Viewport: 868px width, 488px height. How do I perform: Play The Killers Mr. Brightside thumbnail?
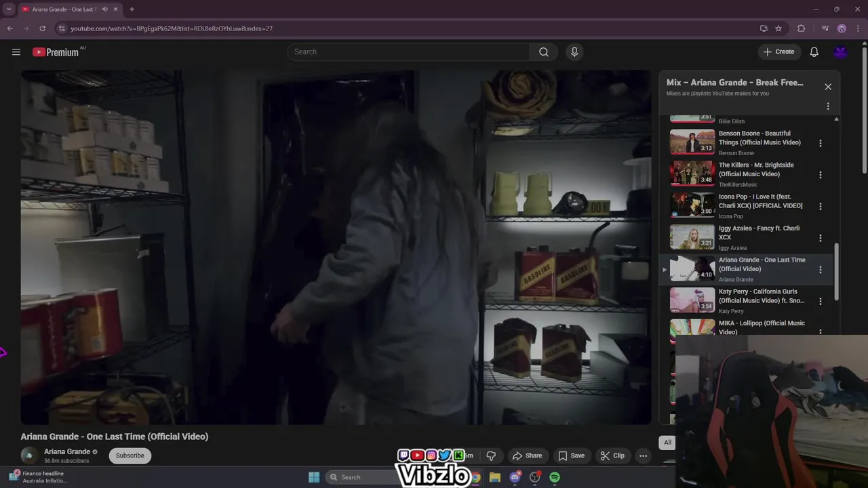[692, 174]
